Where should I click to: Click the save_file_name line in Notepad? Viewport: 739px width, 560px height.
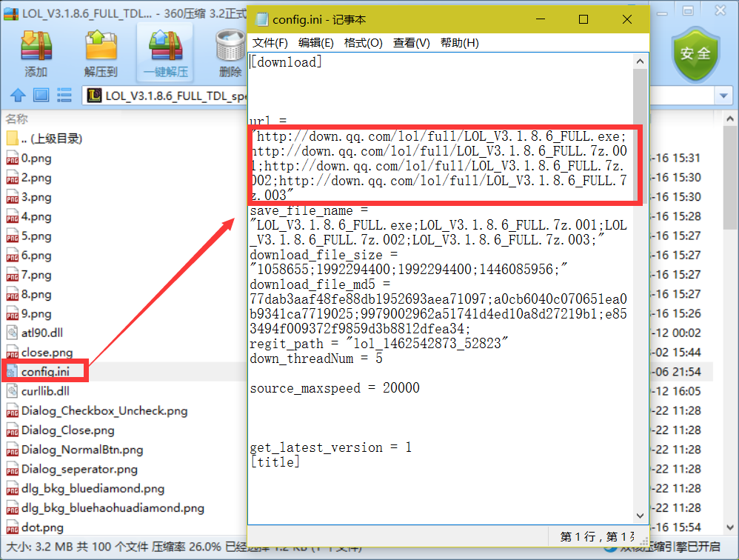pos(309,210)
